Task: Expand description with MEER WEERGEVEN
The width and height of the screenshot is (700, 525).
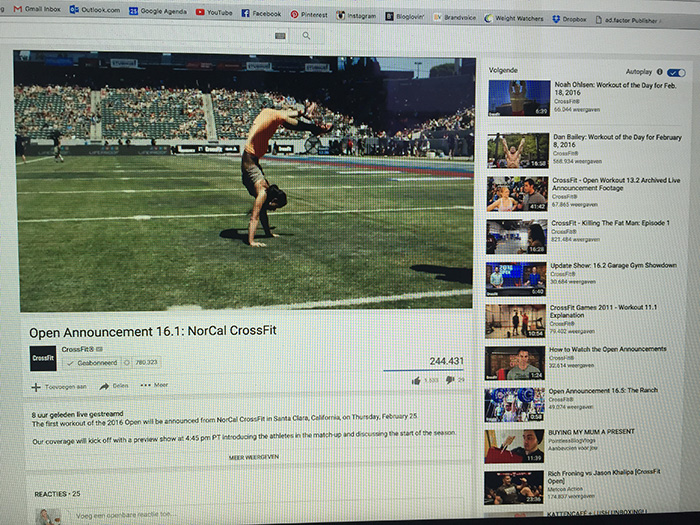Action: click(254, 457)
